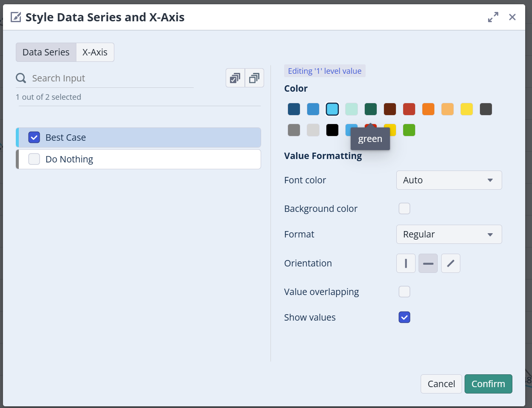Enable the Value overlapping checkbox
The image size is (532, 408).
point(404,292)
